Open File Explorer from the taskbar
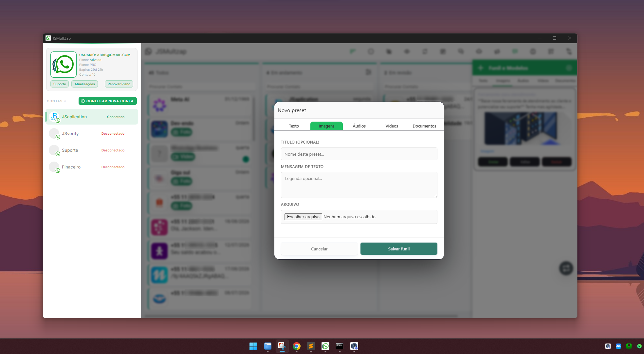644x354 pixels. pyautogui.click(x=268, y=346)
